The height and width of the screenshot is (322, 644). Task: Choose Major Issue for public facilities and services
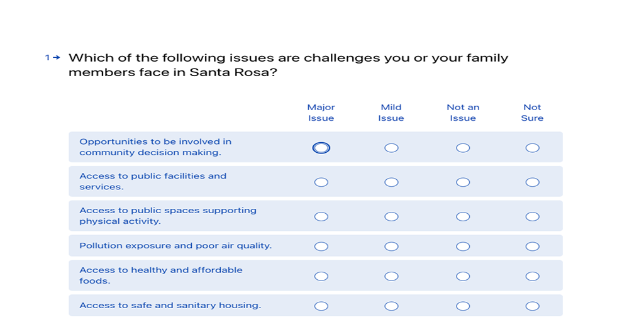point(321,182)
